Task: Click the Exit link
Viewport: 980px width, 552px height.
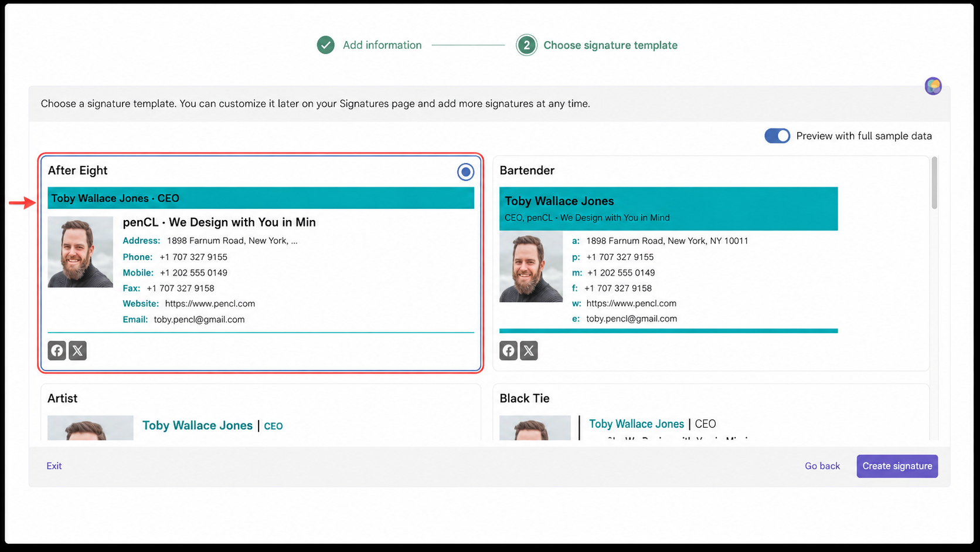Action: click(x=54, y=466)
